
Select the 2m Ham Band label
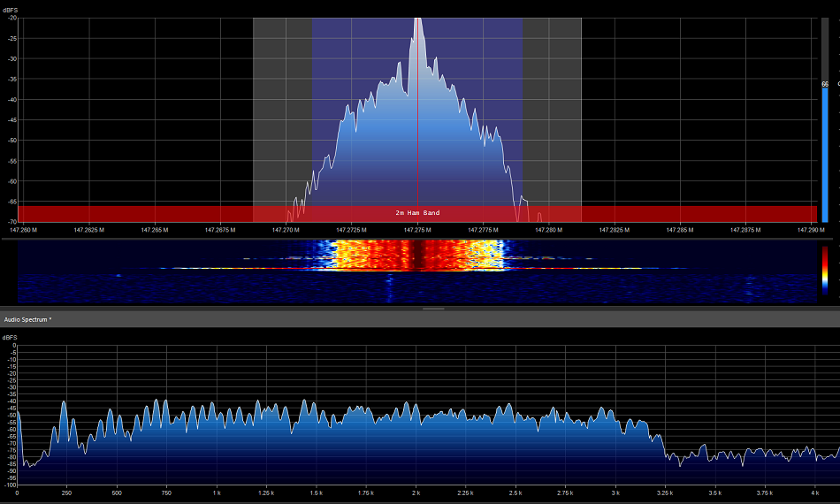click(417, 213)
